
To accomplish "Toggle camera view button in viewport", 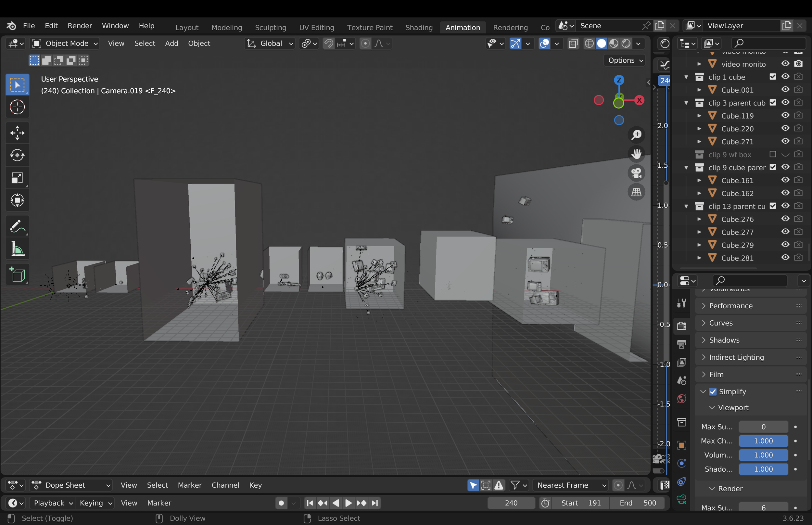I will click(x=636, y=173).
